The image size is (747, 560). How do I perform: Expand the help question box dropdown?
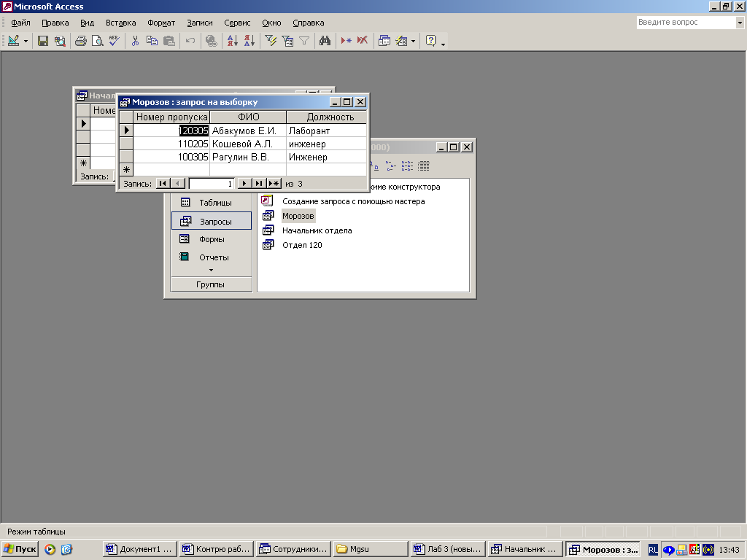click(740, 23)
